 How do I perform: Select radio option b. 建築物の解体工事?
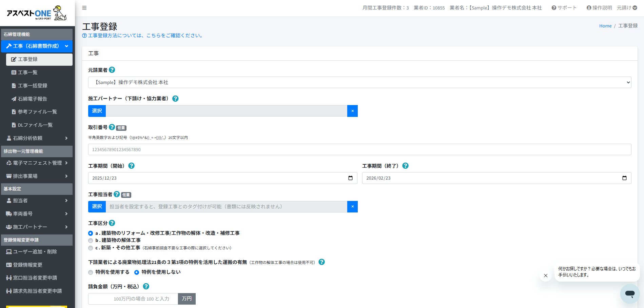point(91,241)
